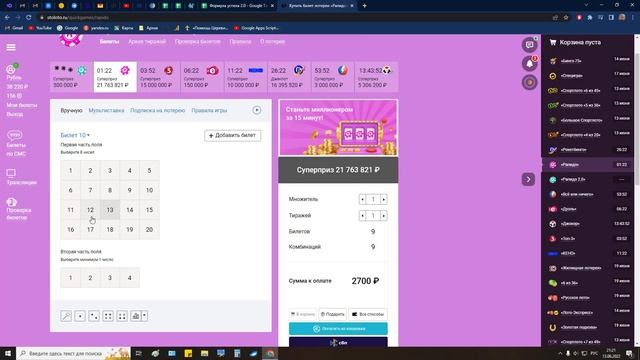
Task: Select number 16 in first field
Action: click(x=71, y=229)
